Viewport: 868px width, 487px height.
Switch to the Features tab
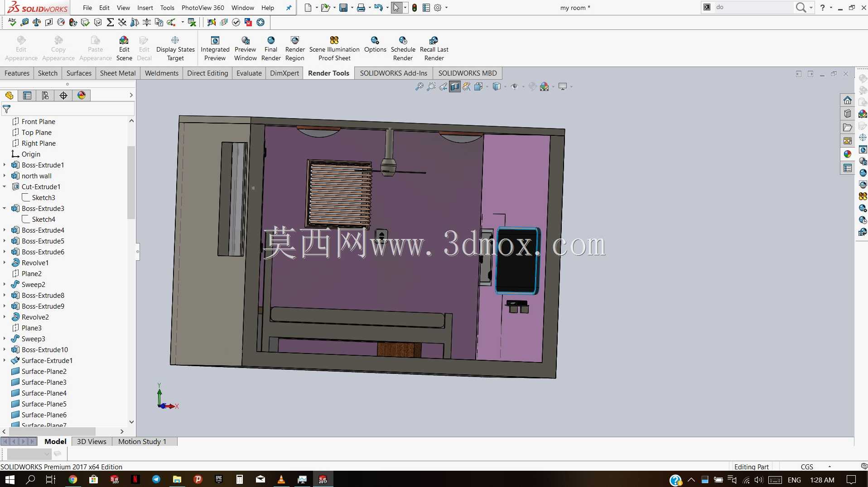(x=17, y=73)
